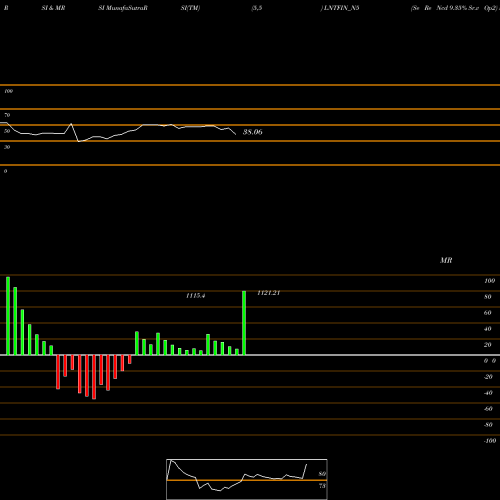The height and width of the screenshot is (500, 500).
Task: Click the 9.33% text in header
Action: click(458, 8)
